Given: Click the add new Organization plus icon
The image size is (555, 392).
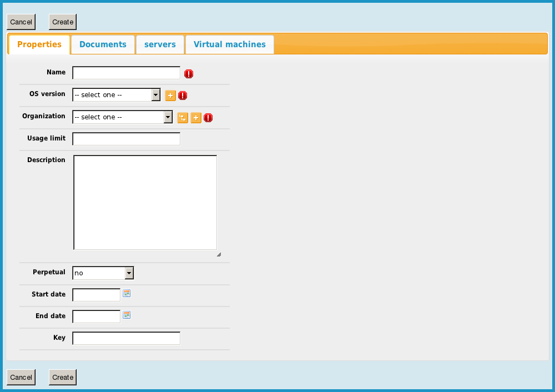Looking at the screenshot, I should pyautogui.click(x=196, y=118).
